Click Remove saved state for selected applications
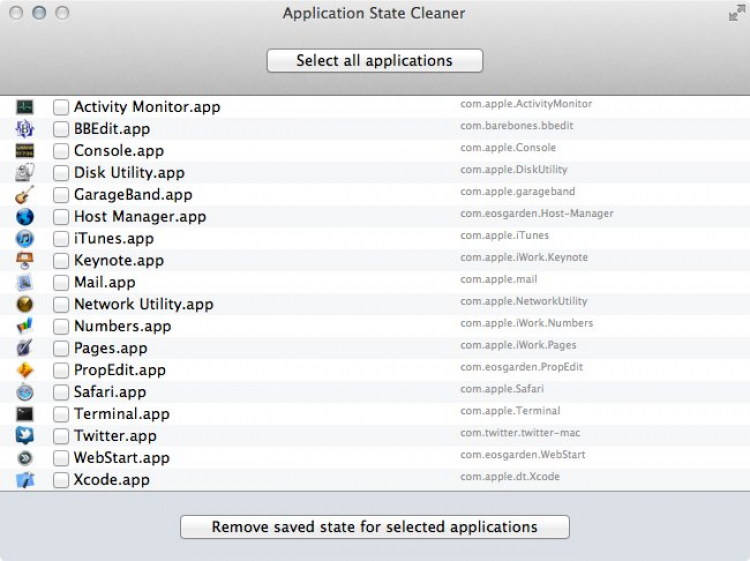 click(374, 527)
